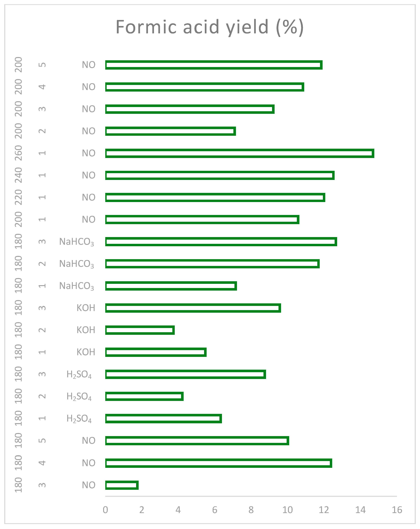Click the NaHCO3 label at time 1
Viewport: 420px width, 529px height.
[77, 286]
